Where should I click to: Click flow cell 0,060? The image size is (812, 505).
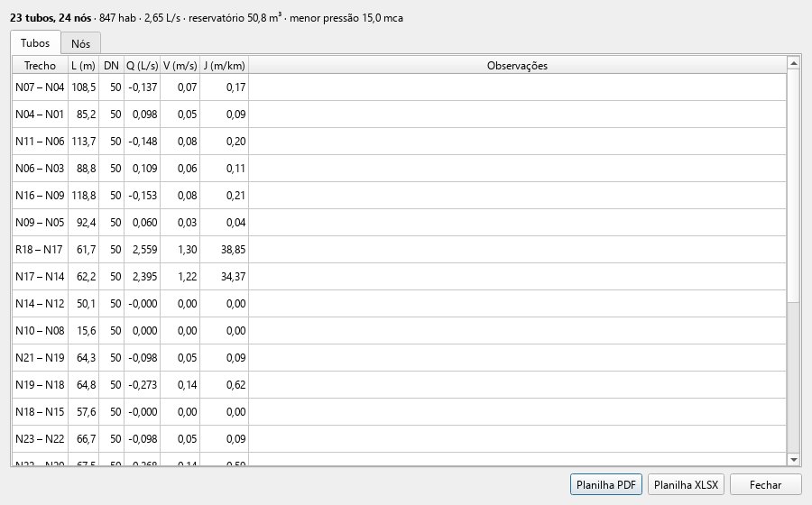click(142, 222)
